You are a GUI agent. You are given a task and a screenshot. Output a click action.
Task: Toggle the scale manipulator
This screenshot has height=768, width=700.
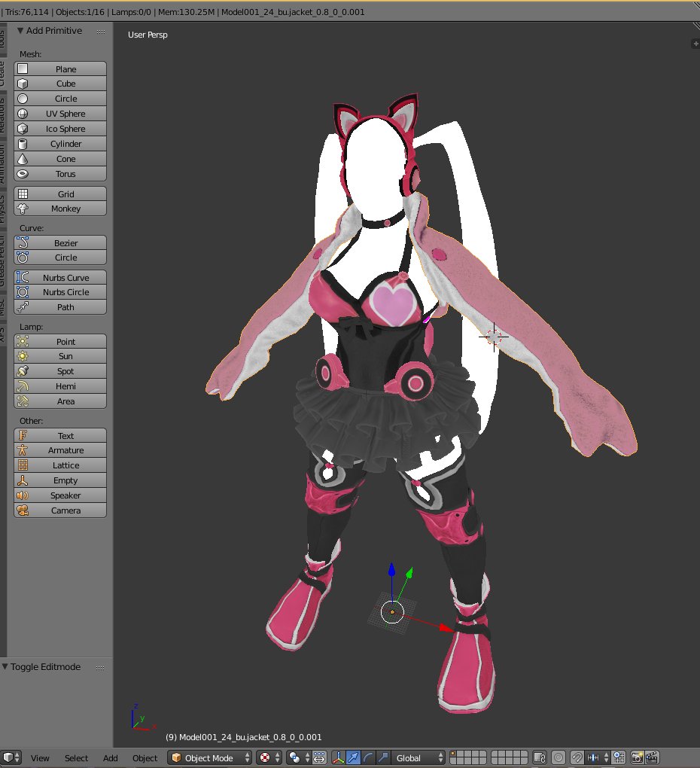(383, 757)
